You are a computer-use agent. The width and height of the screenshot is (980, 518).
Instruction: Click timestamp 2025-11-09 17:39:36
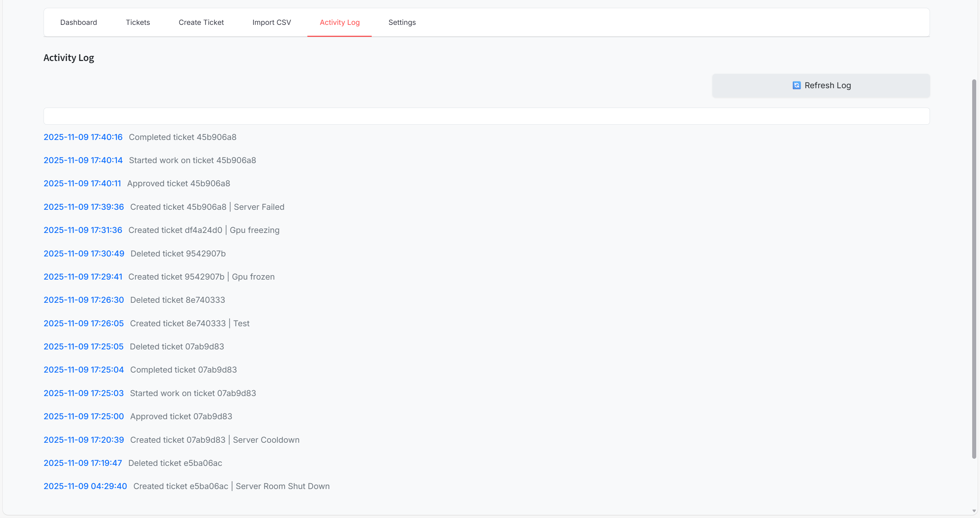(84, 207)
